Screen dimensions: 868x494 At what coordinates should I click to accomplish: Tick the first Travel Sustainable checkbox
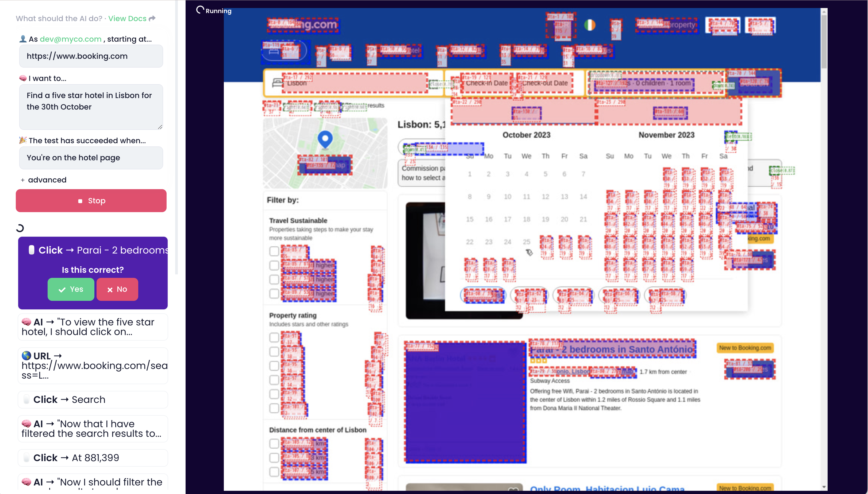(274, 251)
